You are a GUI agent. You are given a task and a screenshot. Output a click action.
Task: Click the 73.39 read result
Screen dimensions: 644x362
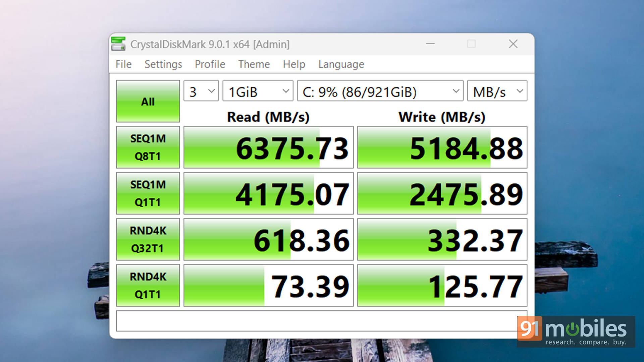tap(268, 285)
